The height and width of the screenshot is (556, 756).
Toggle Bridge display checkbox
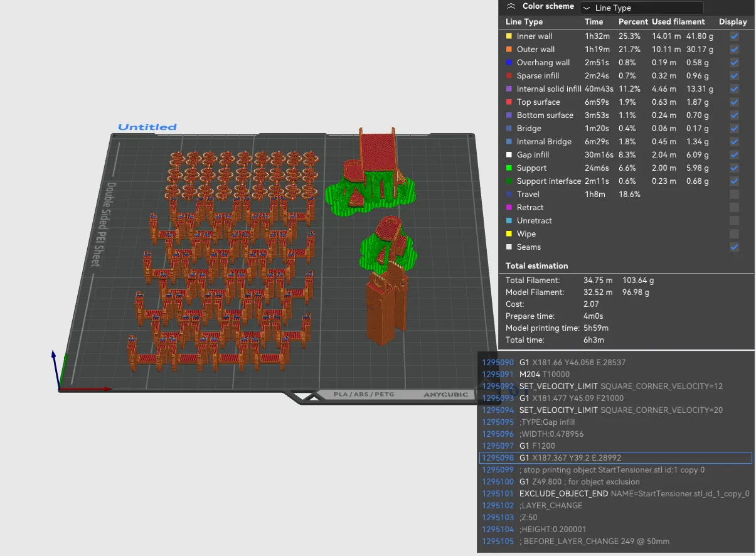(x=734, y=128)
